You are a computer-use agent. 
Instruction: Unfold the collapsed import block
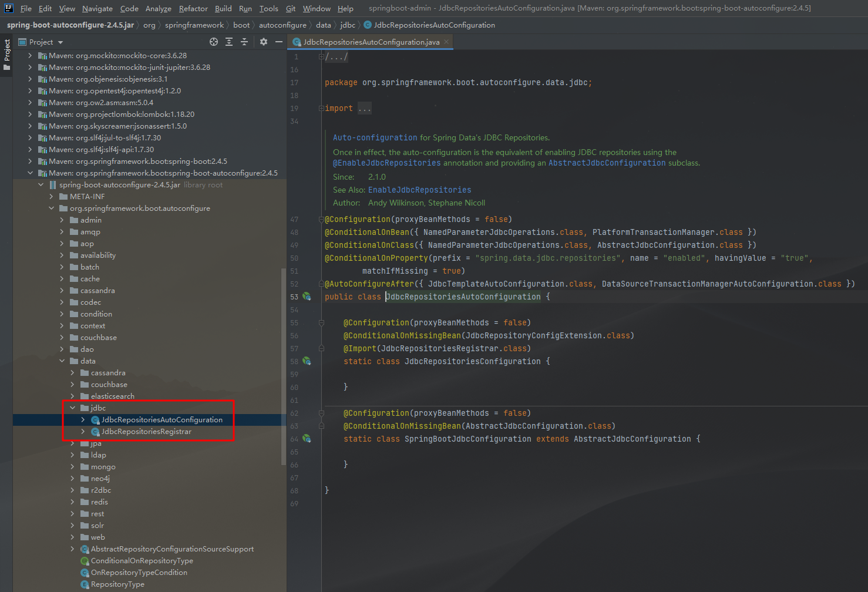[x=321, y=109]
